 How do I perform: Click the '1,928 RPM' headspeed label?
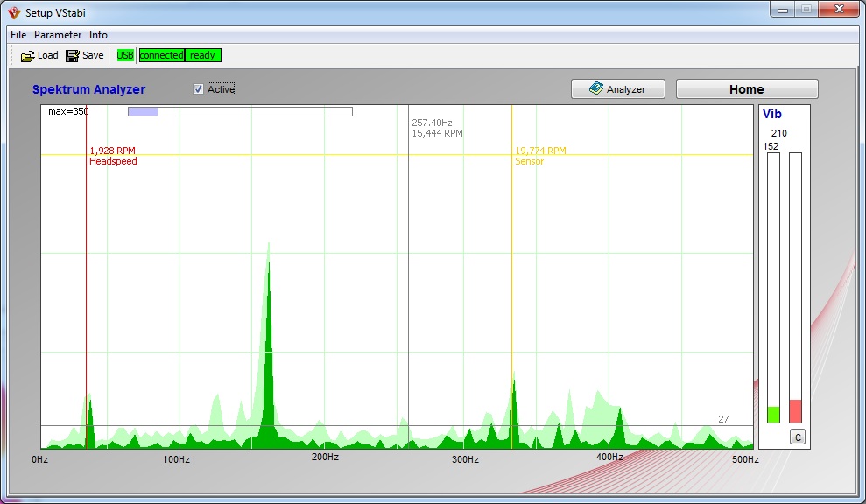click(x=113, y=150)
